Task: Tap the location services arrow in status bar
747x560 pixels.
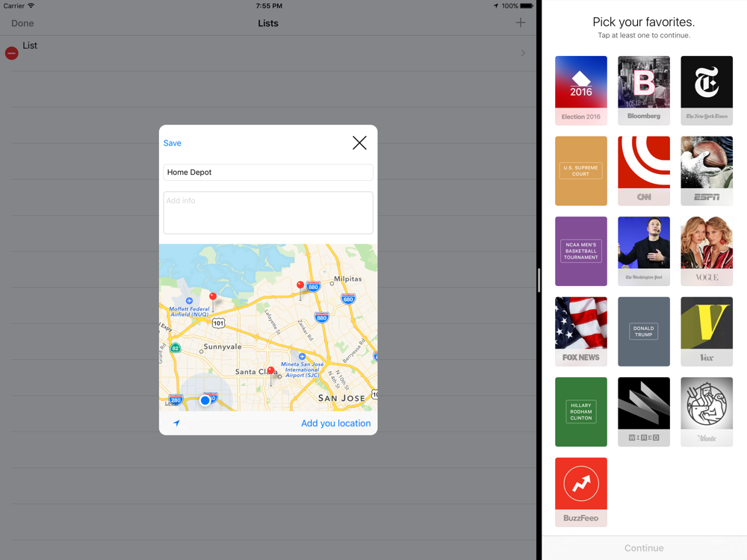Action: point(495,6)
